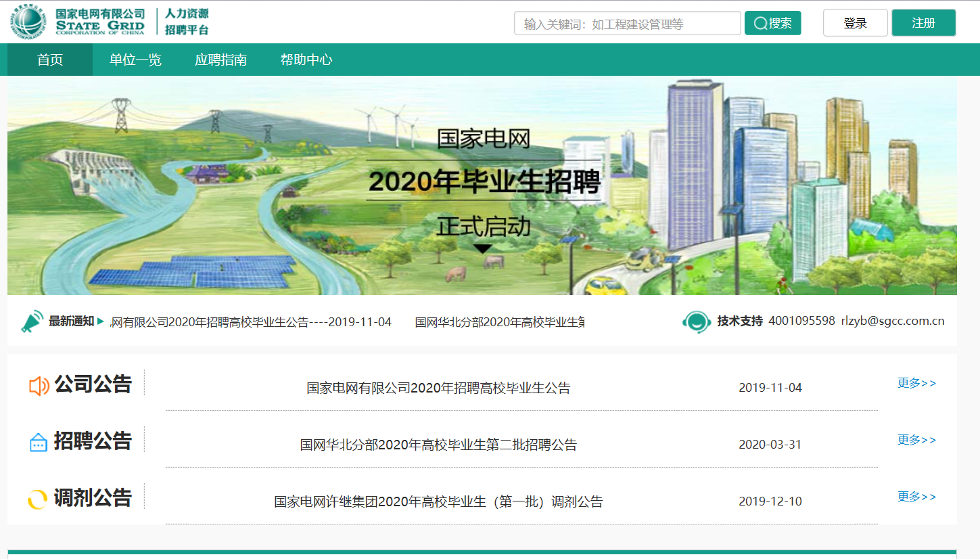The width and height of the screenshot is (980, 559).
Task: Click the orange speaker icon beside 公司公告
Action: coord(39,386)
